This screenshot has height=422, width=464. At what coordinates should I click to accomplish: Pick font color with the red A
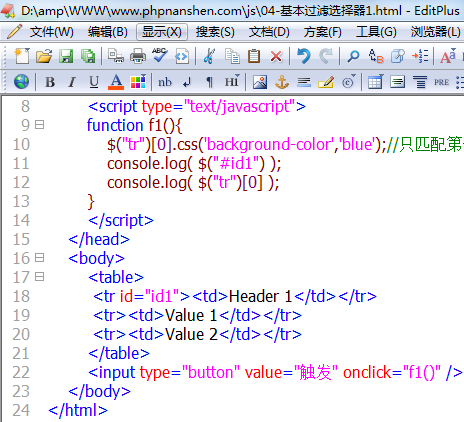(116, 82)
